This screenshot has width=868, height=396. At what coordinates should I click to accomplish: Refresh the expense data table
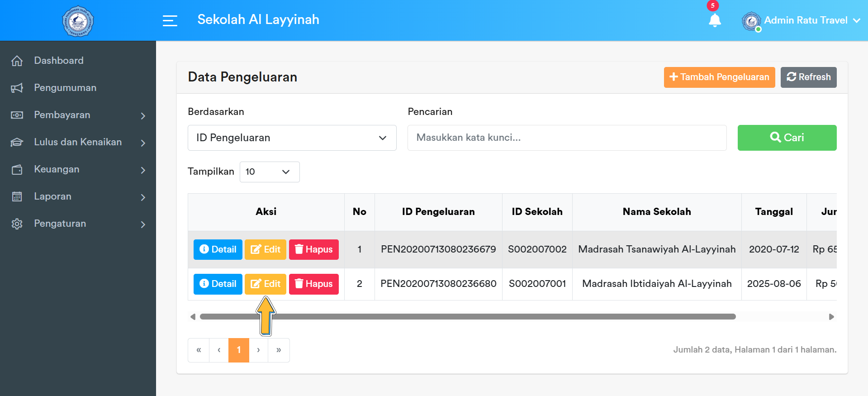(x=808, y=77)
